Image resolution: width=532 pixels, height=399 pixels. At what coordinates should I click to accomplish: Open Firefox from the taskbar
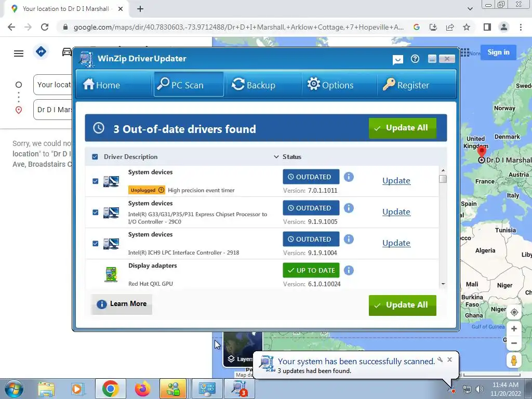pos(142,389)
